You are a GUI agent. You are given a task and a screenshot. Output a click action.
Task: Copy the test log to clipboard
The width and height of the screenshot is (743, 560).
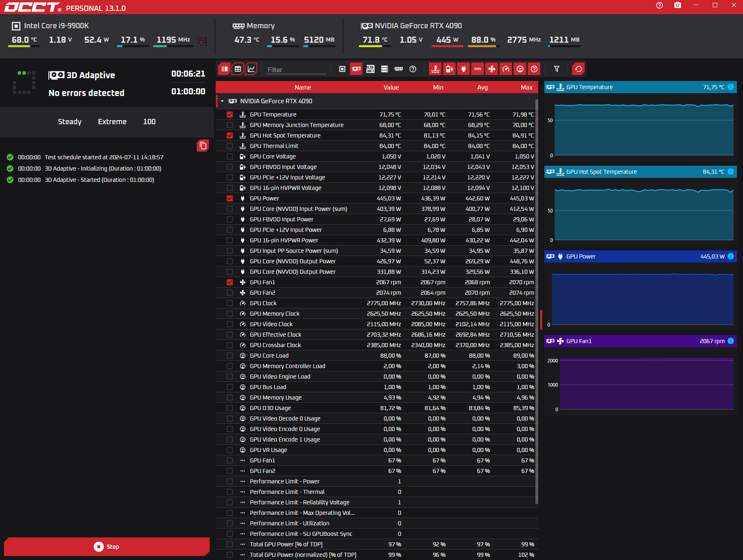(203, 146)
